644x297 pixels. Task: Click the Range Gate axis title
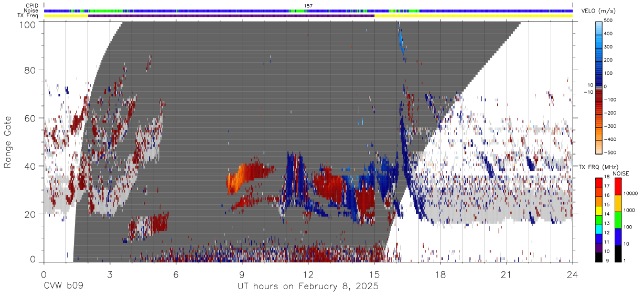[x=8, y=142]
